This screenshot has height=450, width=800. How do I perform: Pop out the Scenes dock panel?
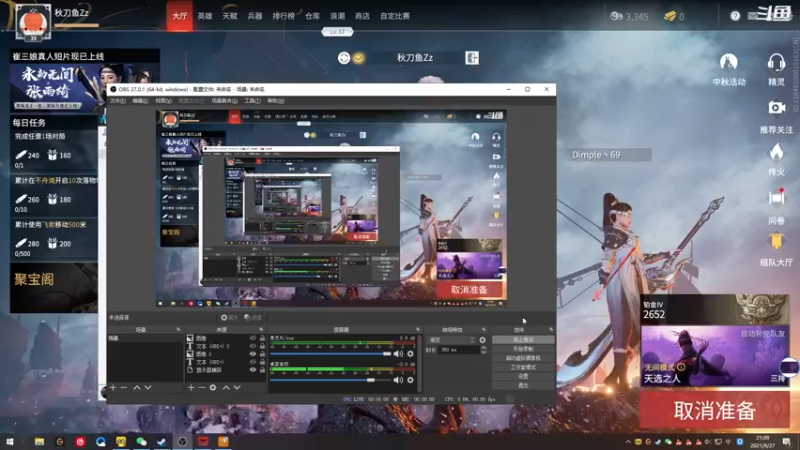pos(178,330)
